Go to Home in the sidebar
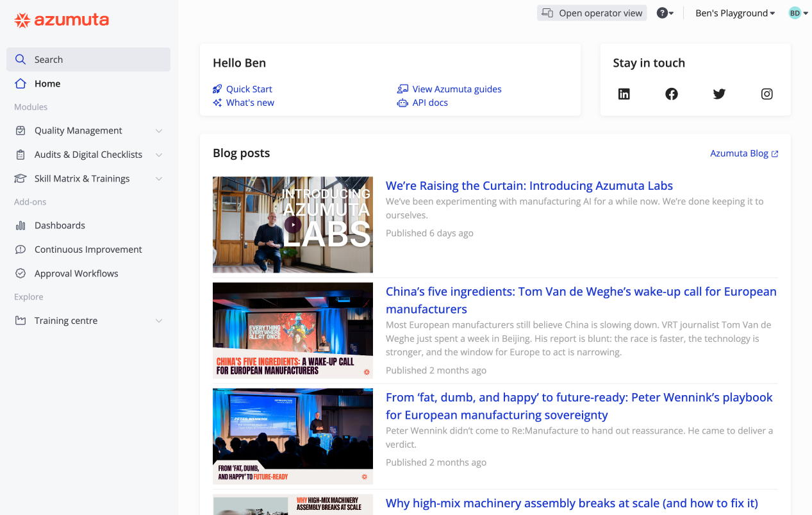Viewport: 812px width, 515px height. tap(88, 83)
